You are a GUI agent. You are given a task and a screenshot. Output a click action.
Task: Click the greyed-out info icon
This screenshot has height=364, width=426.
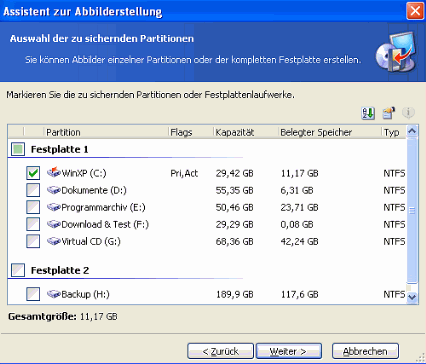[x=408, y=113]
